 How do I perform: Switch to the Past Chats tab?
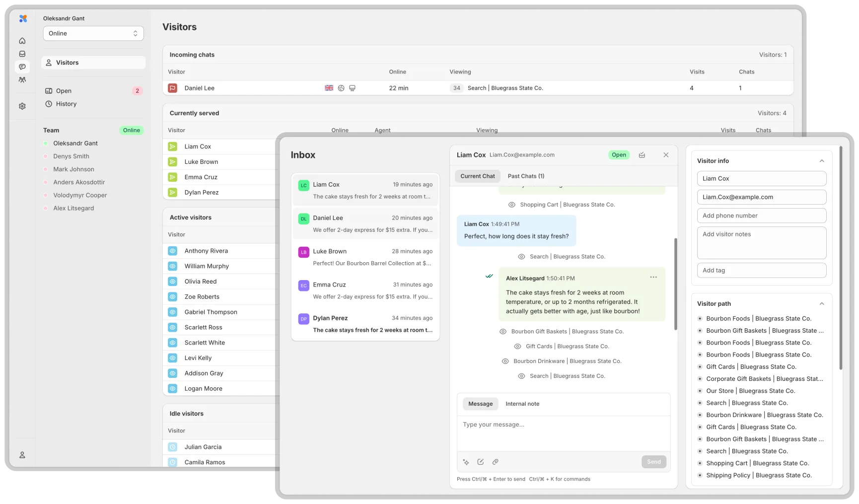coord(526,176)
